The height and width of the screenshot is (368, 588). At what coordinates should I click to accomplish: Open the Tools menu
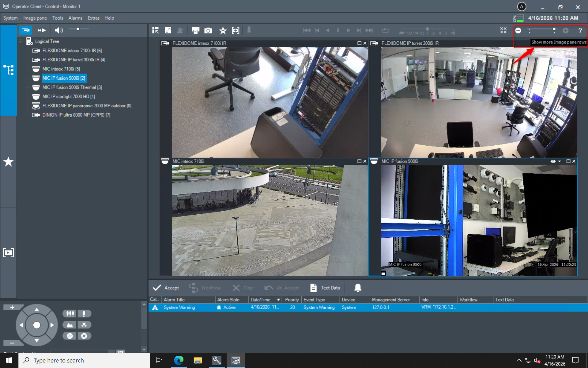pyautogui.click(x=58, y=18)
